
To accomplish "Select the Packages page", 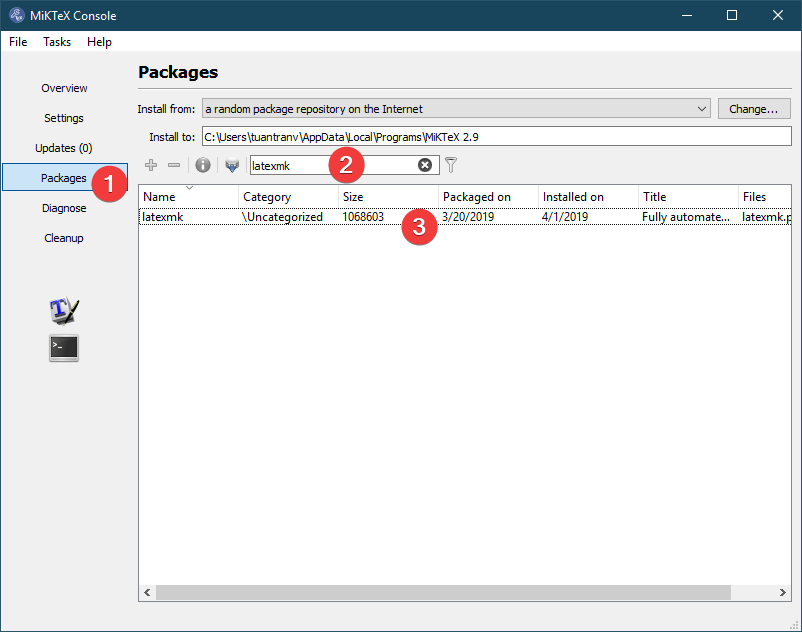I will [65, 177].
